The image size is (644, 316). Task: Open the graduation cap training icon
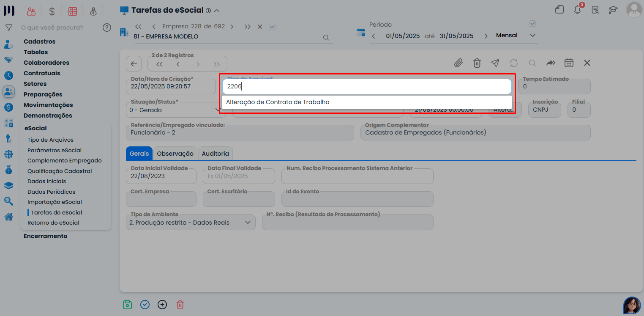point(613,10)
